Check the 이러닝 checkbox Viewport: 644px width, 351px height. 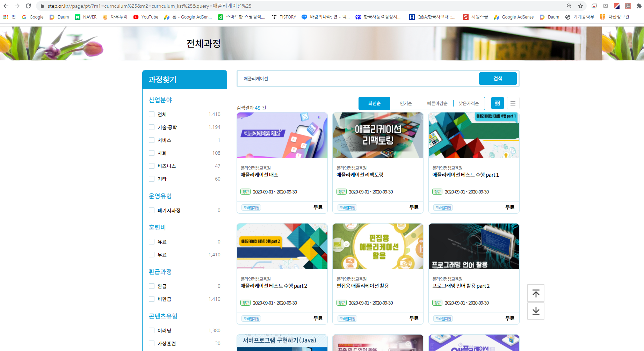tap(152, 330)
